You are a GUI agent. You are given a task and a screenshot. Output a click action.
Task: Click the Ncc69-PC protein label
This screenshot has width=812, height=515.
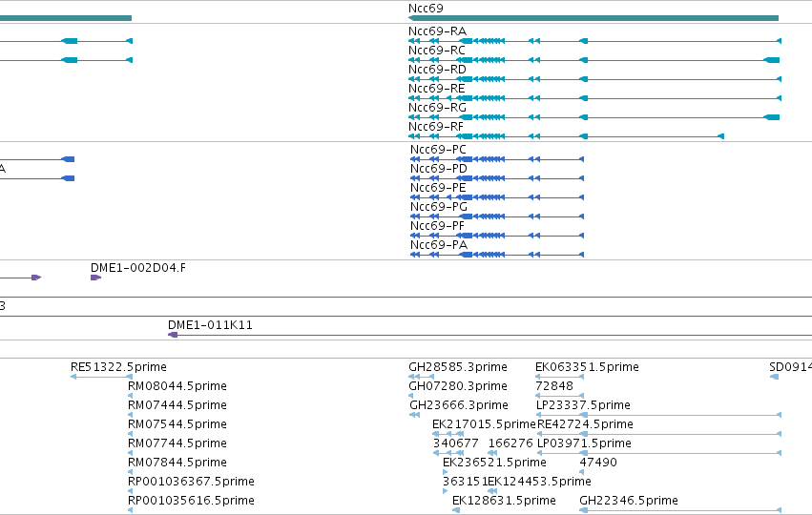(438, 150)
